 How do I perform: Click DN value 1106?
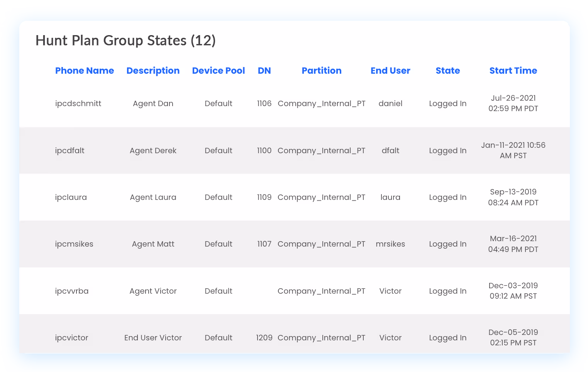[264, 103]
